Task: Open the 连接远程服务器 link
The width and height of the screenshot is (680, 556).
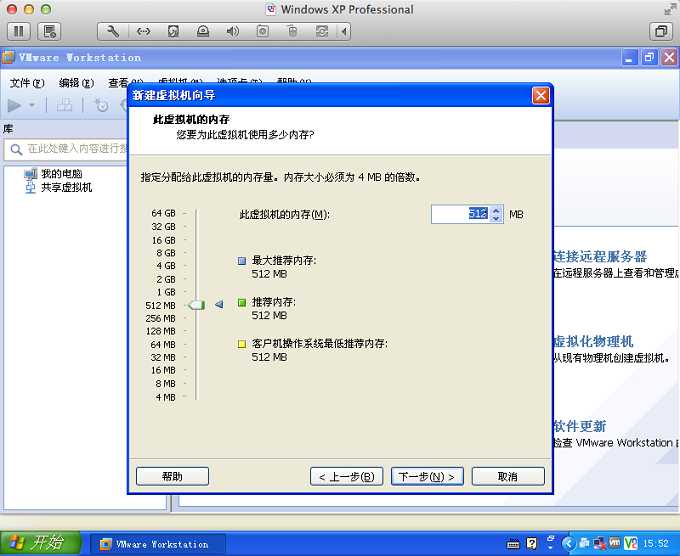Action: point(600,256)
